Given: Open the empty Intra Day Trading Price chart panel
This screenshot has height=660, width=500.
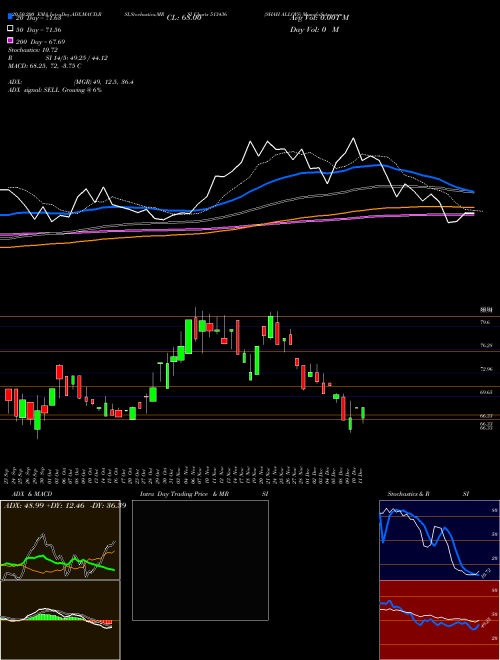Looking at the screenshot, I should tap(200, 560).
